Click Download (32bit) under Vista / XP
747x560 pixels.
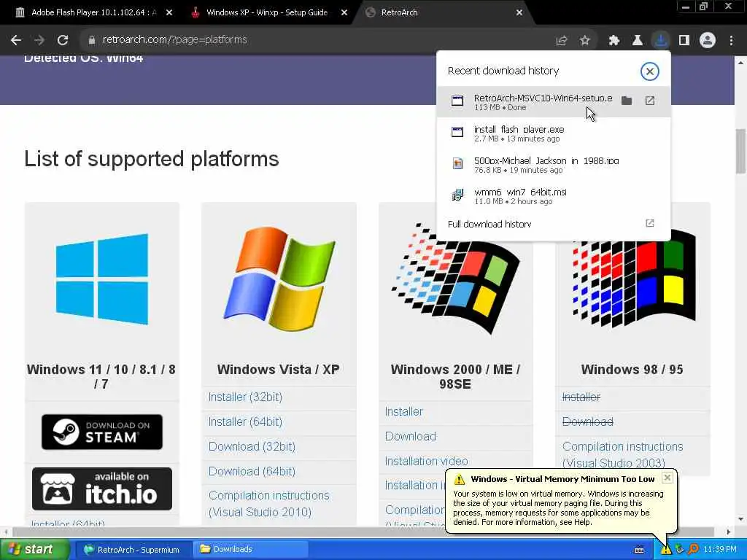point(252,447)
